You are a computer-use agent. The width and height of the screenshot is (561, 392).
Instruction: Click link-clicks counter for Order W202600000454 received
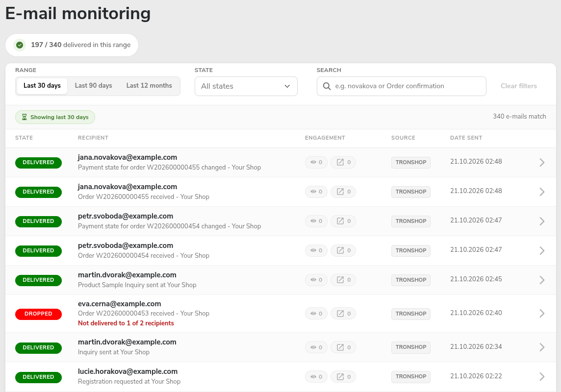coord(343,250)
